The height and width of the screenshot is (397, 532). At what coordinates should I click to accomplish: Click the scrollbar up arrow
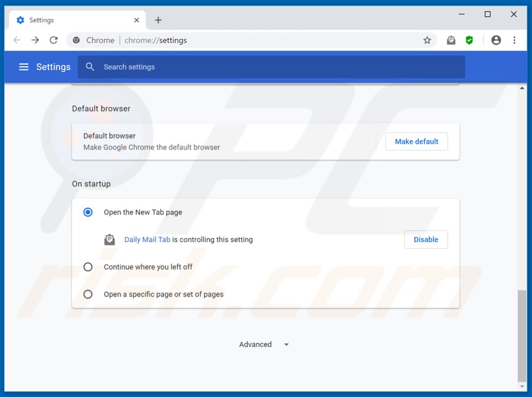(521, 88)
